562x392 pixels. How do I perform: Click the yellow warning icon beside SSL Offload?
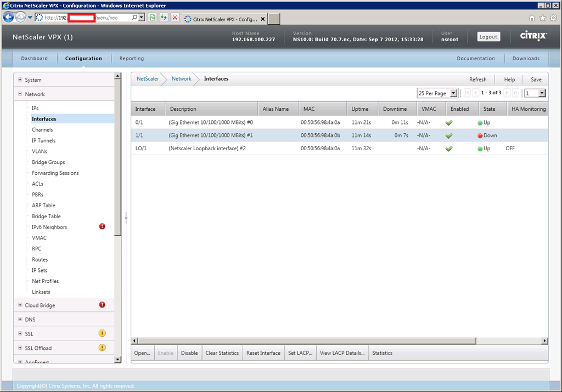[102, 348]
